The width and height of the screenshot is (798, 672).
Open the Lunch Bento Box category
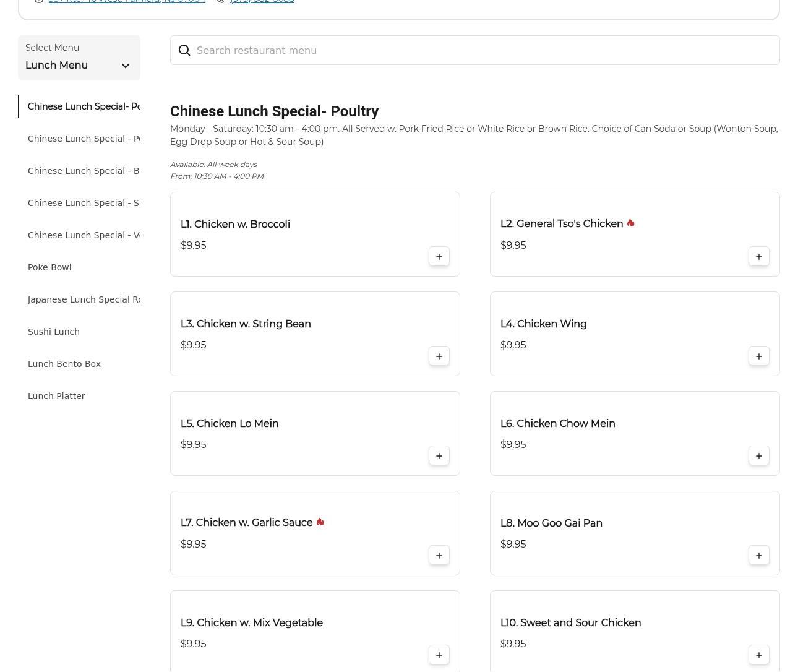tap(64, 364)
